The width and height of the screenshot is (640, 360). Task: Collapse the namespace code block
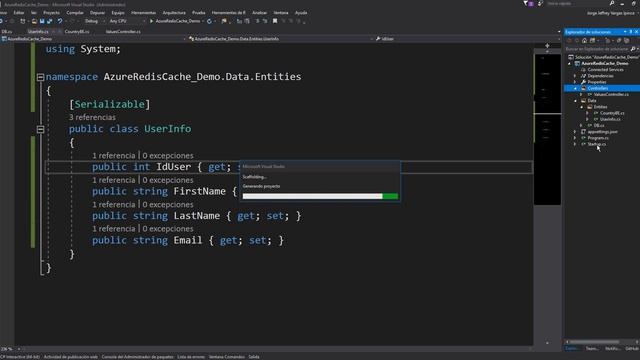40,77
